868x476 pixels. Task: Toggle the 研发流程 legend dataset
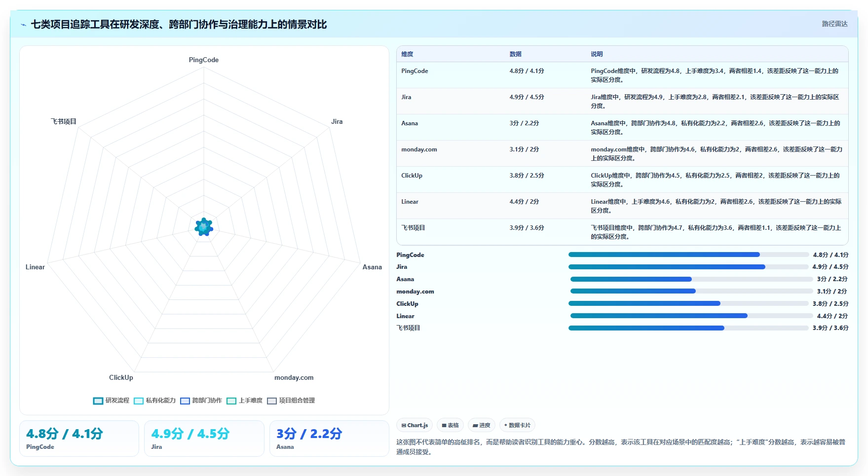(111, 401)
